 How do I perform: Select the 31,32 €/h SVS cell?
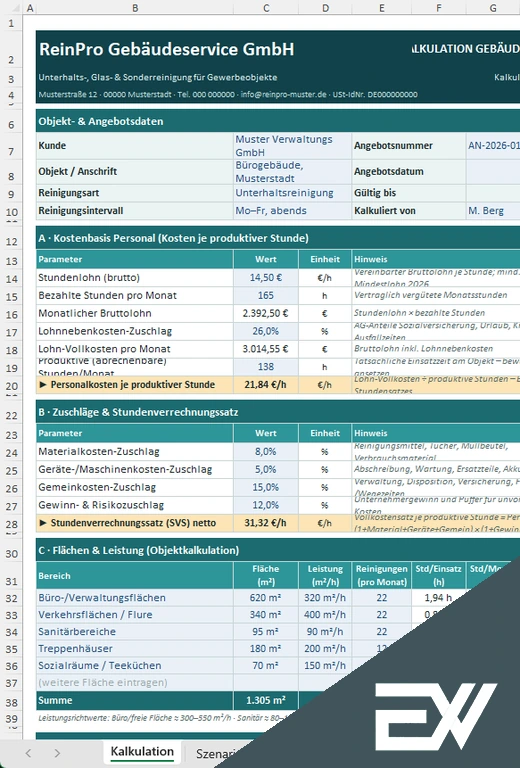266,523
